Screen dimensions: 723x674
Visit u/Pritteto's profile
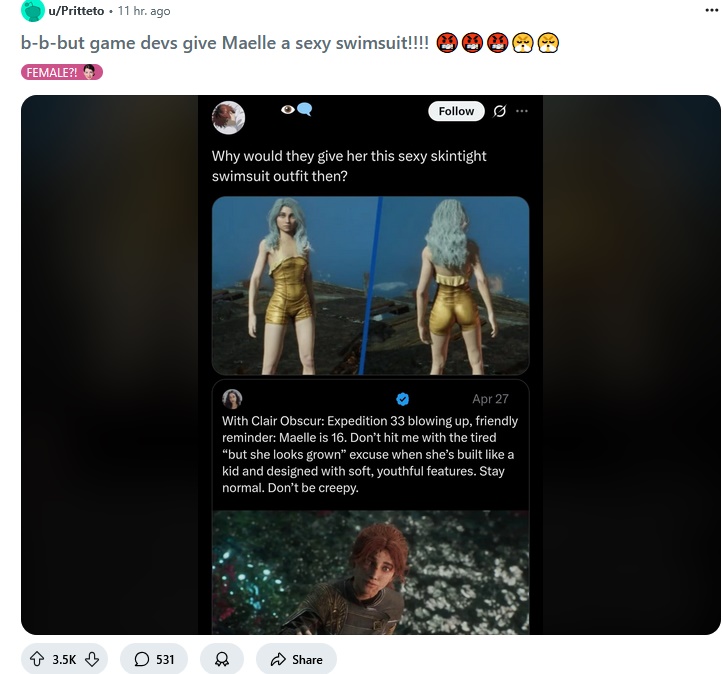76,11
